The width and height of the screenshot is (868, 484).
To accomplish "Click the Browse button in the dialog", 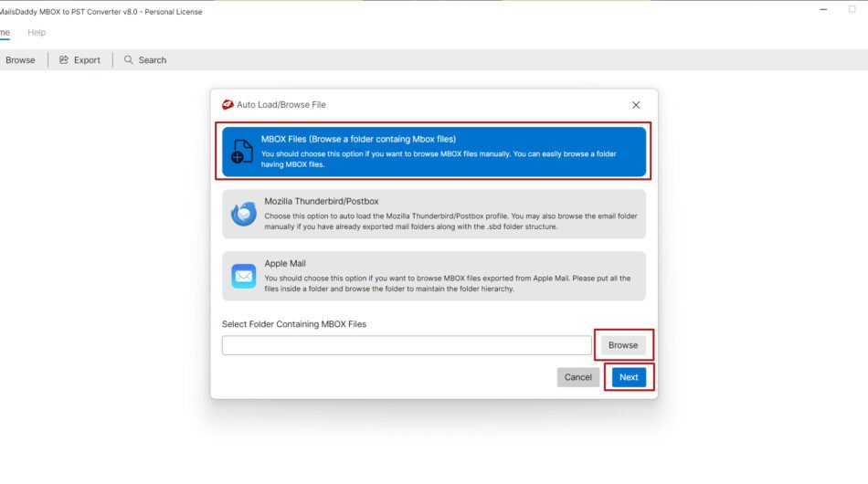I will (x=623, y=345).
